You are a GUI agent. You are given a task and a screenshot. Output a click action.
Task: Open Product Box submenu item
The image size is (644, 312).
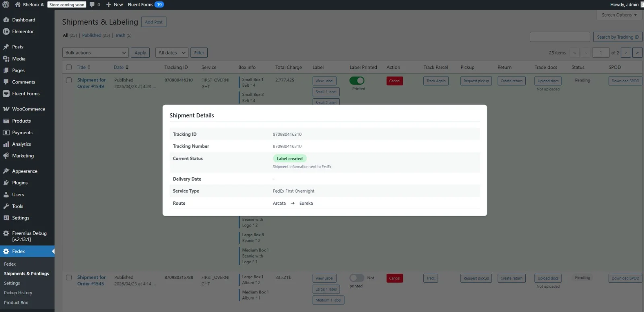coord(16,302)
